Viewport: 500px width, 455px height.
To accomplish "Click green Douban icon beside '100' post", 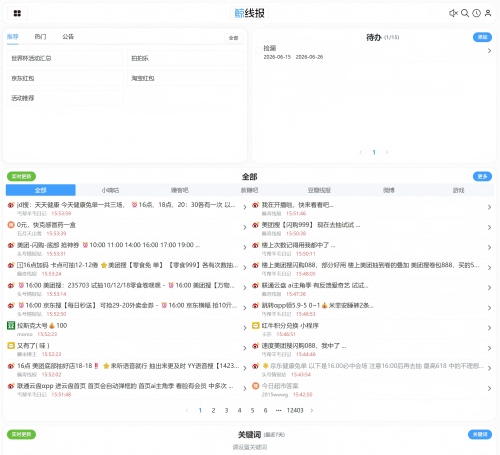I will pos(11,325).
